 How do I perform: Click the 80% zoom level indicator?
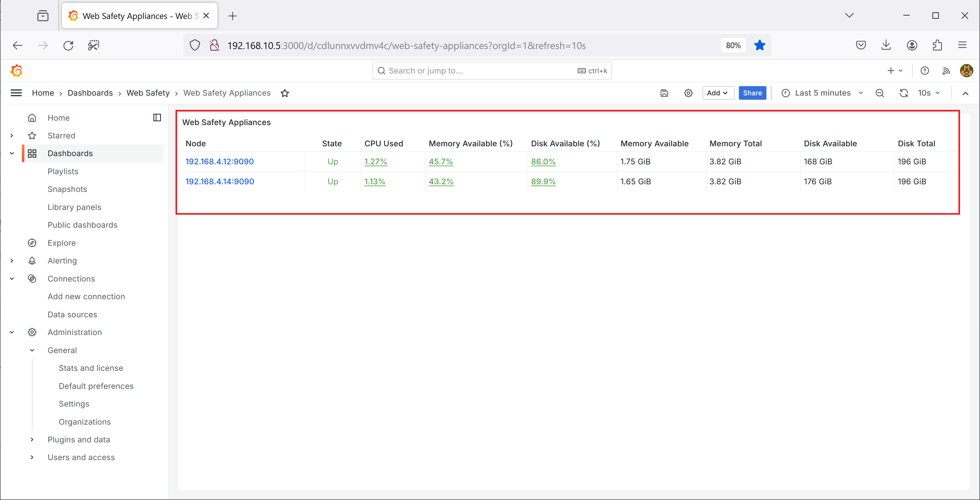point(733,46)
